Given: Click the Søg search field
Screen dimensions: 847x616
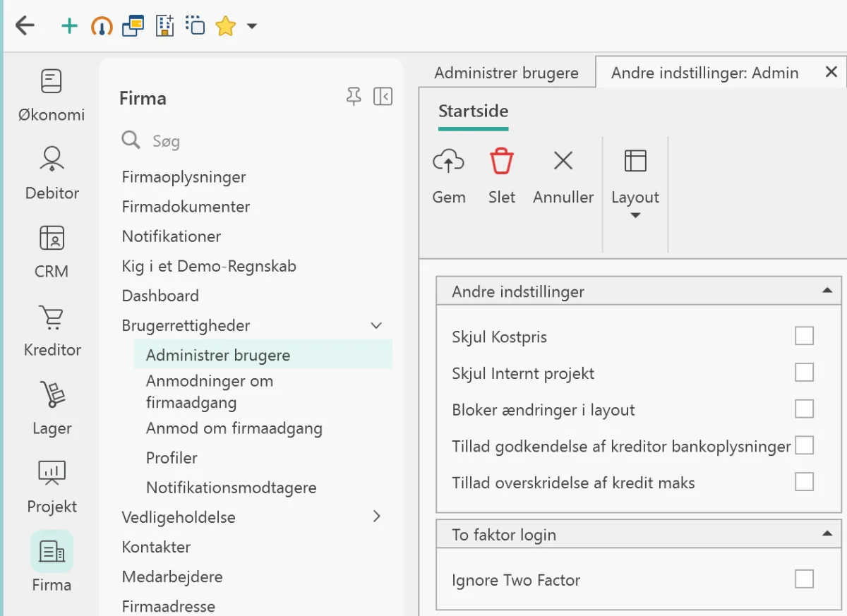Looking at the screenshot, I should pyautogui.click(x=254, y=141).
